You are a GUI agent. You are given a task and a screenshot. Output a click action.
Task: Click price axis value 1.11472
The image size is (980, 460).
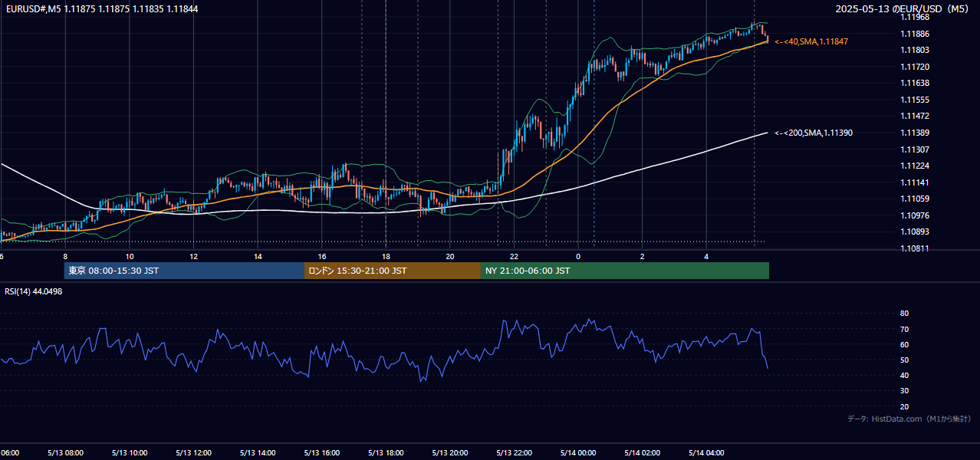[915, 116]
